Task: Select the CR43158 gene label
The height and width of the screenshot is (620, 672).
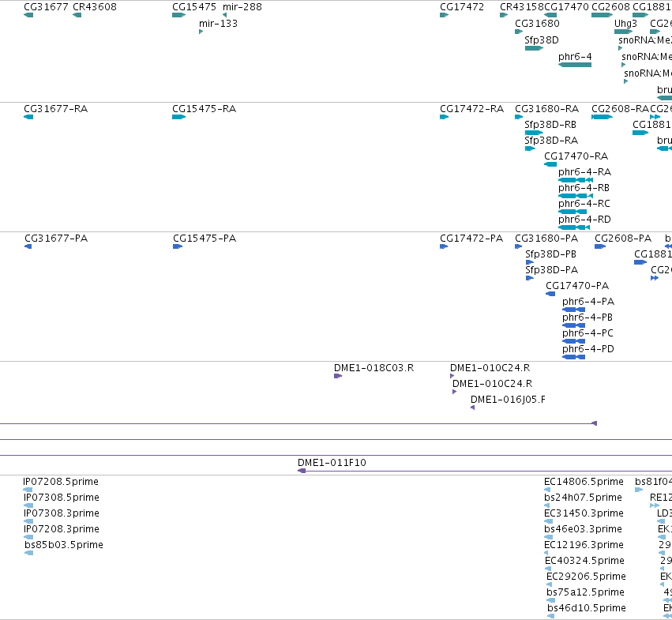Action: (522, 7)
